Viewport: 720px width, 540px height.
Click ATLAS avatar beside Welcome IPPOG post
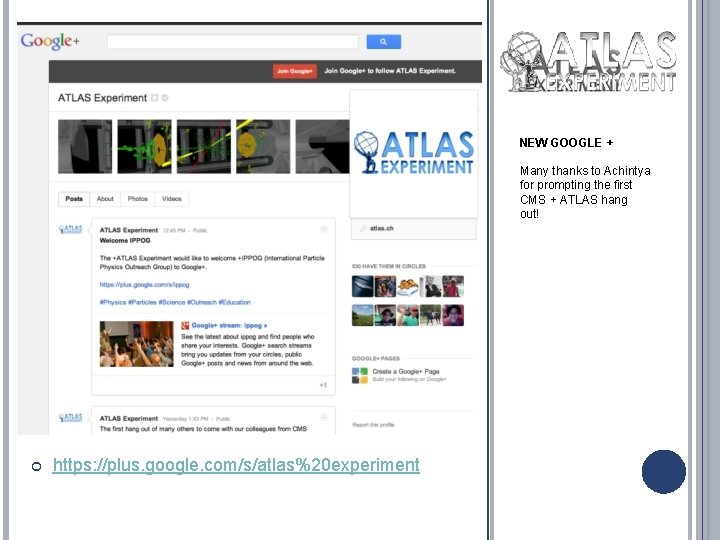tap(70, 229)
